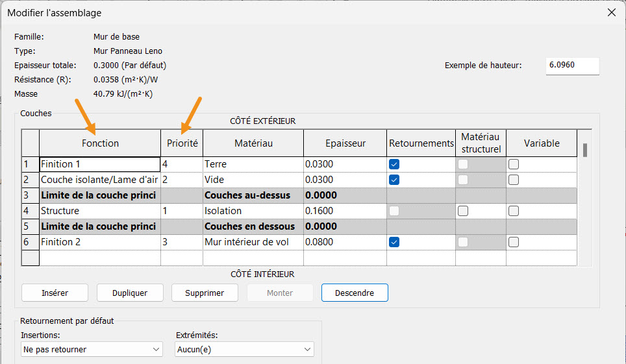
Task: Close the Modifier l'assemblage dialog
Action: [x=610, y=13]
